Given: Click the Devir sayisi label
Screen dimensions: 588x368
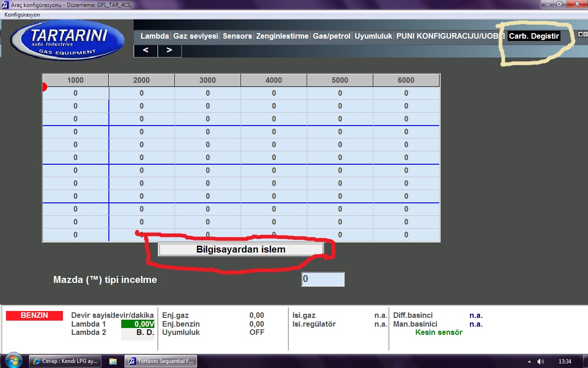Looking at the screenshot, I should click(x=92, y=316).
